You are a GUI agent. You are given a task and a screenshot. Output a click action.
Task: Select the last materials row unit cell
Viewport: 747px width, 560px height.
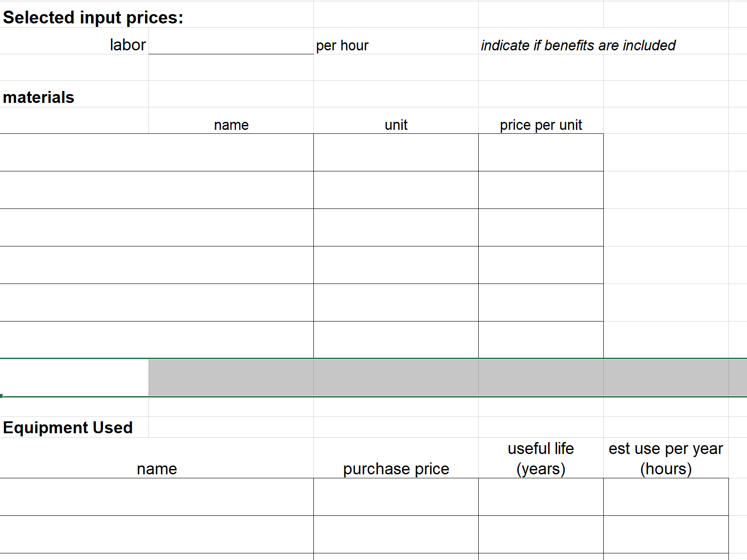pyautogui.click(x=396, y=340)
